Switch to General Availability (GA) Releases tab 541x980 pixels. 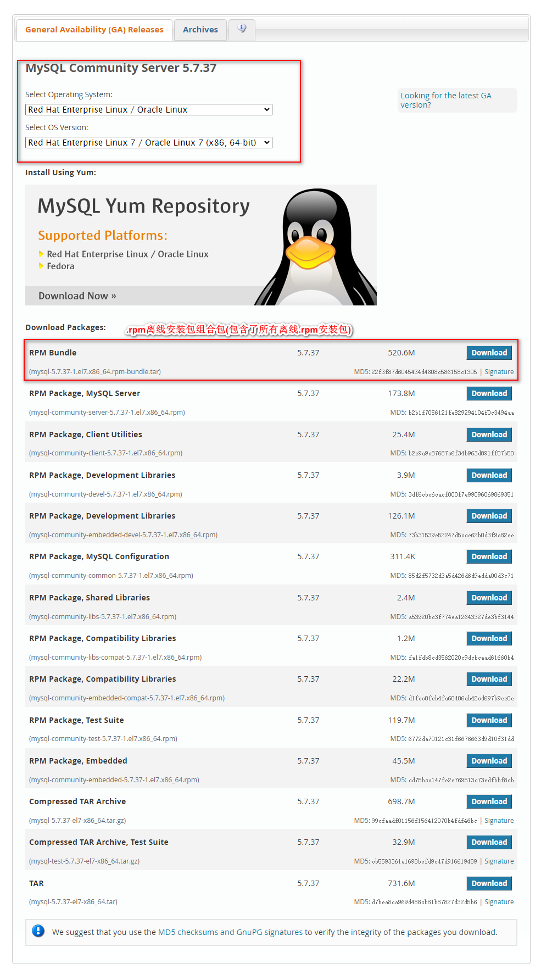(94, 30)
